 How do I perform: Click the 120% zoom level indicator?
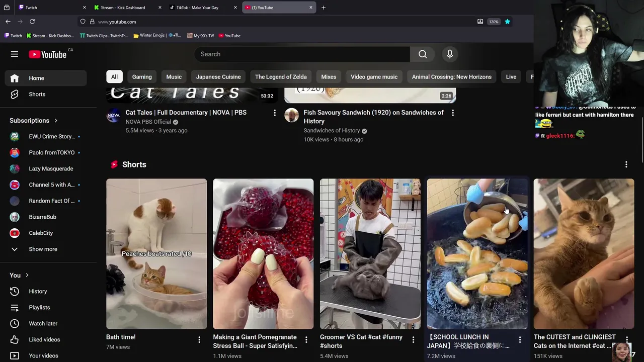(x=494, y=22)
